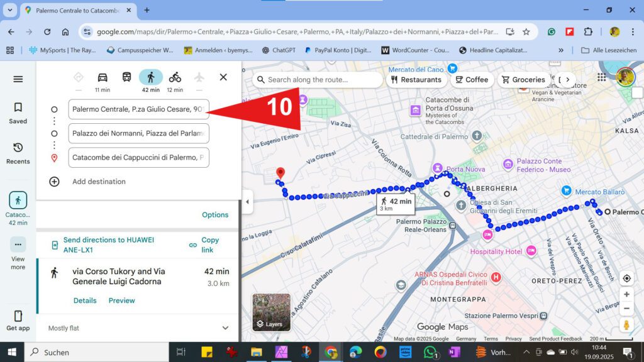Select the Driving travel mode icon

pos(103,77)
